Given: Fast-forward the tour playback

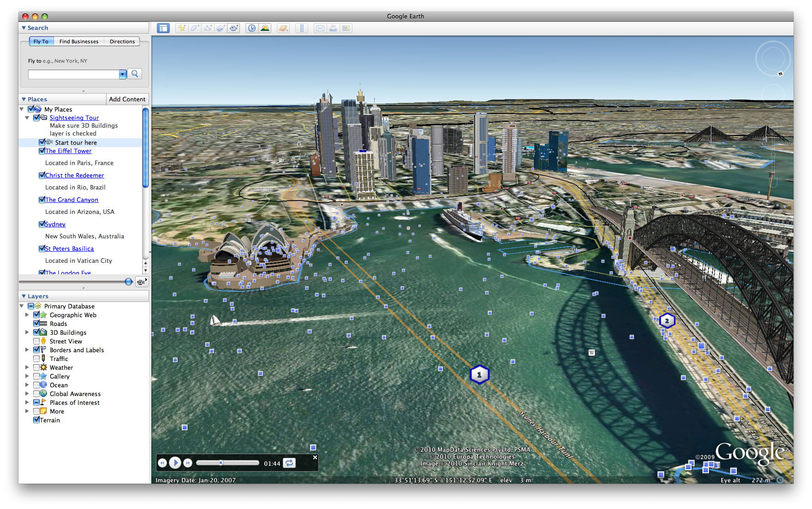Looking at the screenshot, I should (188, 463).
